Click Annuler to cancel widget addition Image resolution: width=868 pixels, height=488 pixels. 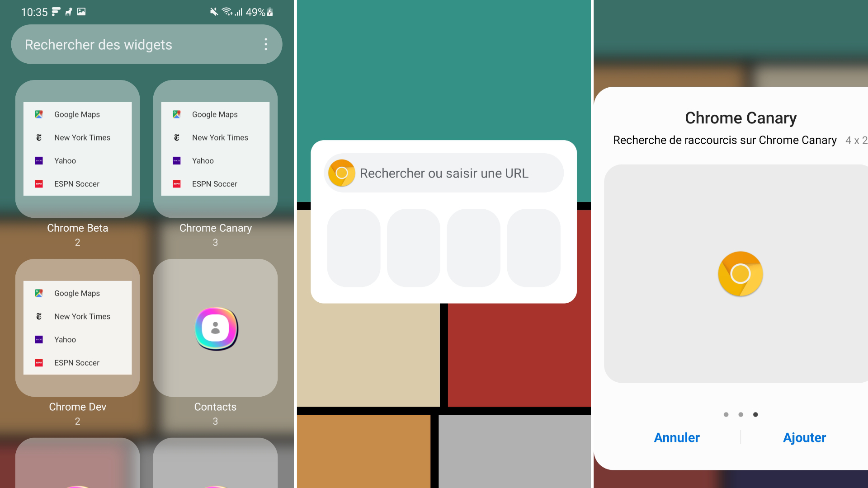pyautogui.click(x=677, y=438)
